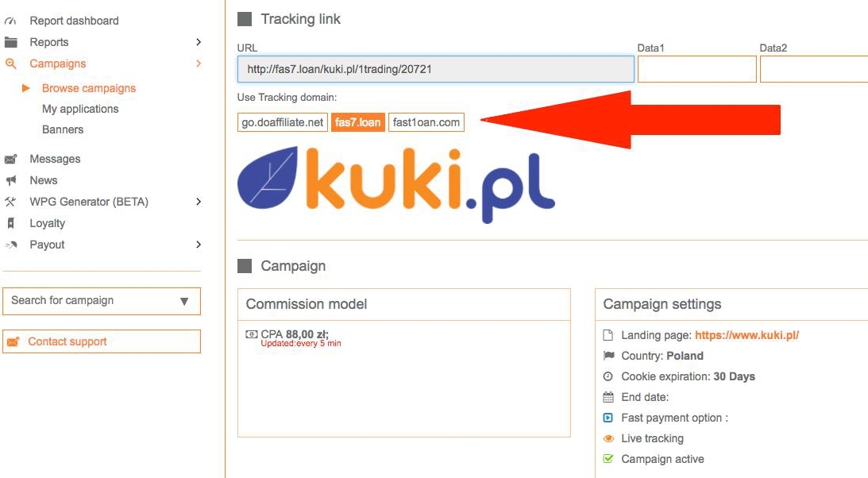Open WPG Generator tools icon
The height and width of the screenshot is (478, 868).
[10, 202]
